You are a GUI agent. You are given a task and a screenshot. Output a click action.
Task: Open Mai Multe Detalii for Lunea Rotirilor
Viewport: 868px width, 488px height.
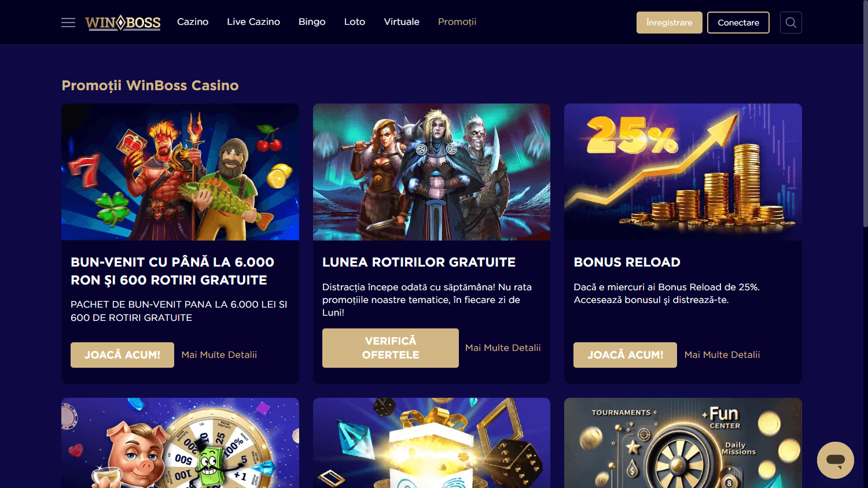point(503,348)
